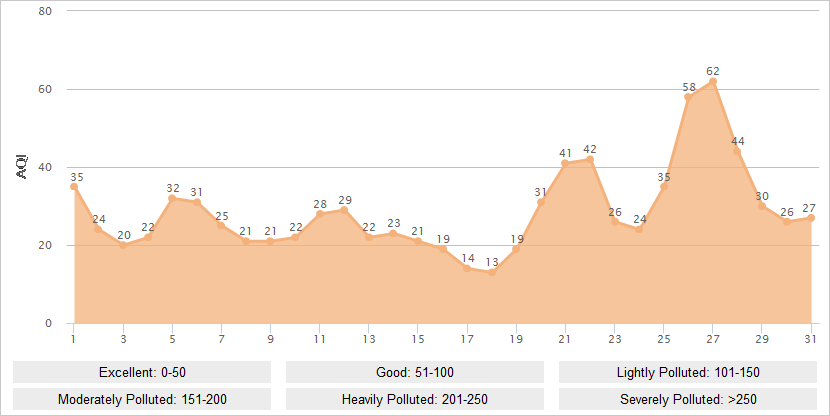The image size is (830, 416).
Task: Select the day 23 data point valued 26
Action: [615, 222]
